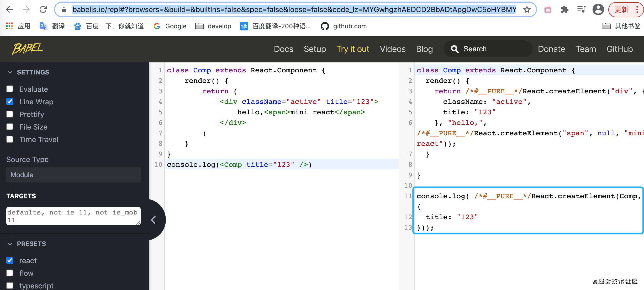
Task: Go to the Blog page
Action: point(424,49)
